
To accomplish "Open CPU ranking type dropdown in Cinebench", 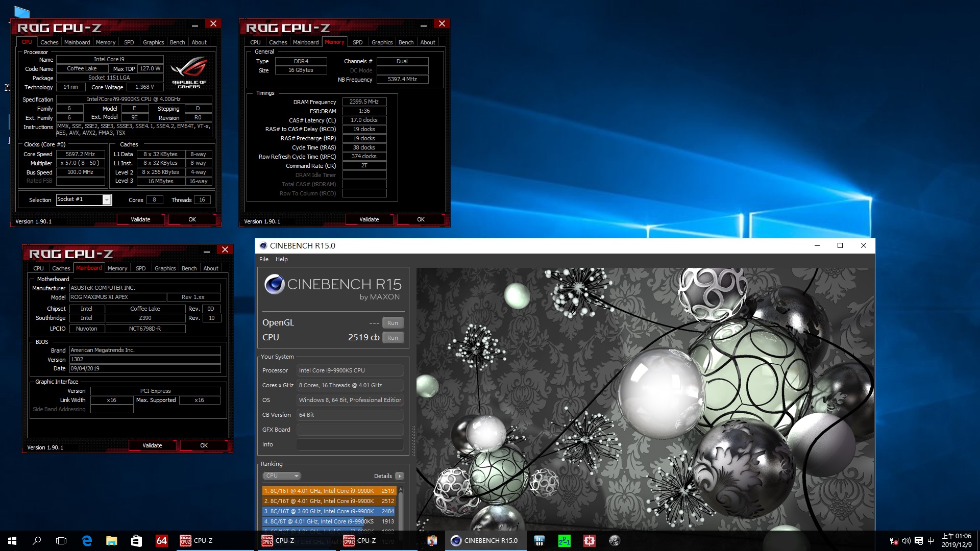I will click(x=281, y=475).
